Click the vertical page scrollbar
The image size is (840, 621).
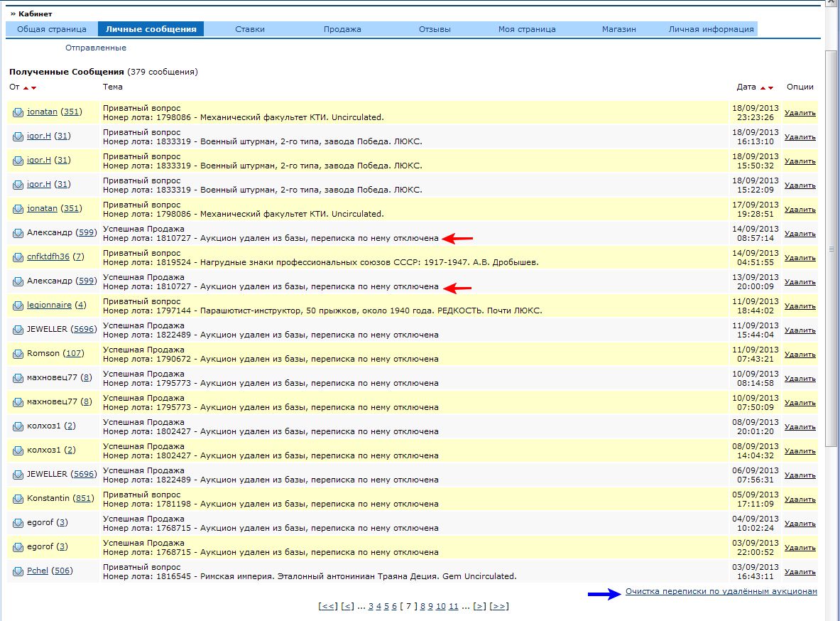[831, 249]
